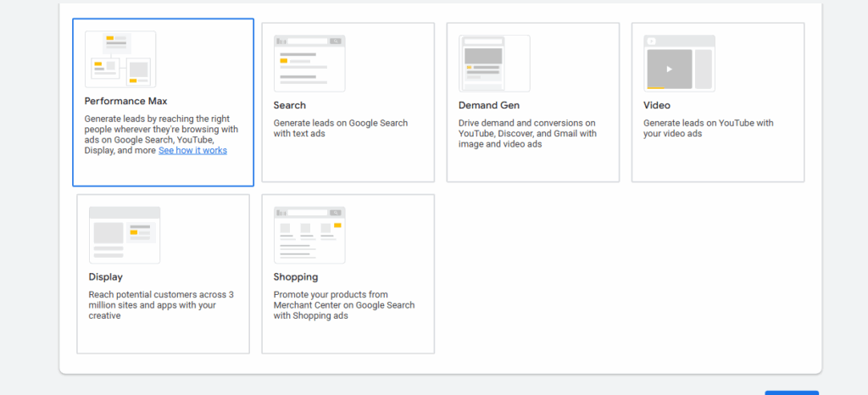
Task: Click 'Drive demand and conversions' description
Action: coord(527,133)
